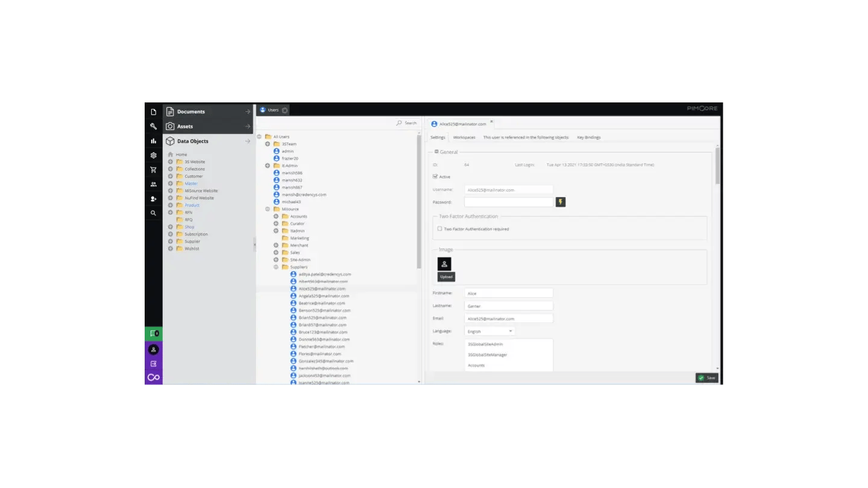The width and height of the screenshot is (868, 488).
Task: Collapse the Misource tree node
Action: pyautogui.click(x=268, y=209)
